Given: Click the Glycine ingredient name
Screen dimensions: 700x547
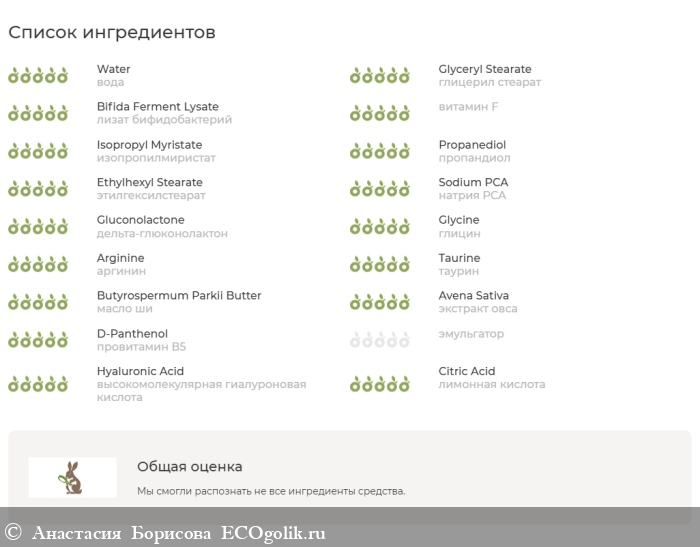Looking at the screenshot, I should click(x=458, y=220).
